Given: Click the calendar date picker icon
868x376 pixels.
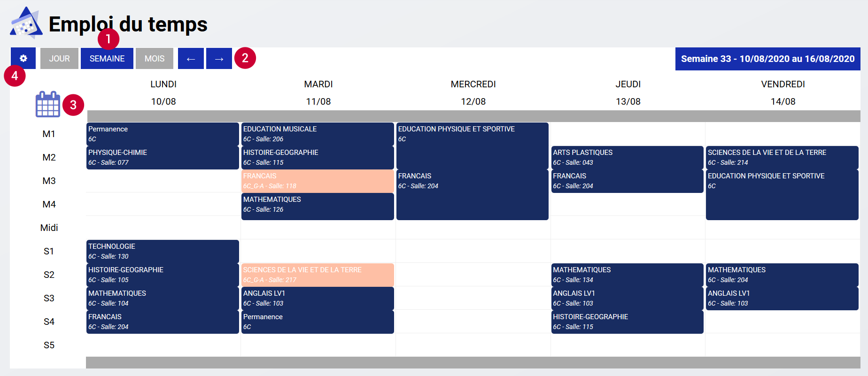Looking at the screenshot, I should tap(48, 104).
